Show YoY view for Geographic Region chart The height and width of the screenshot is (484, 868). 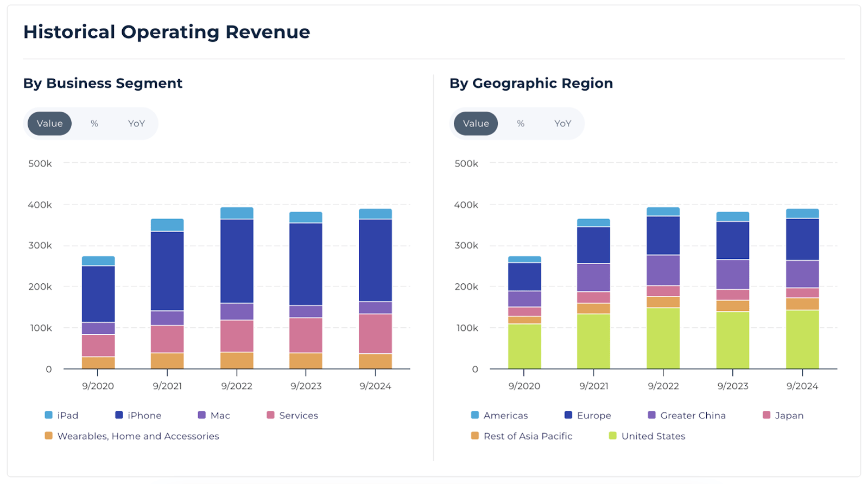coord(562,124)
